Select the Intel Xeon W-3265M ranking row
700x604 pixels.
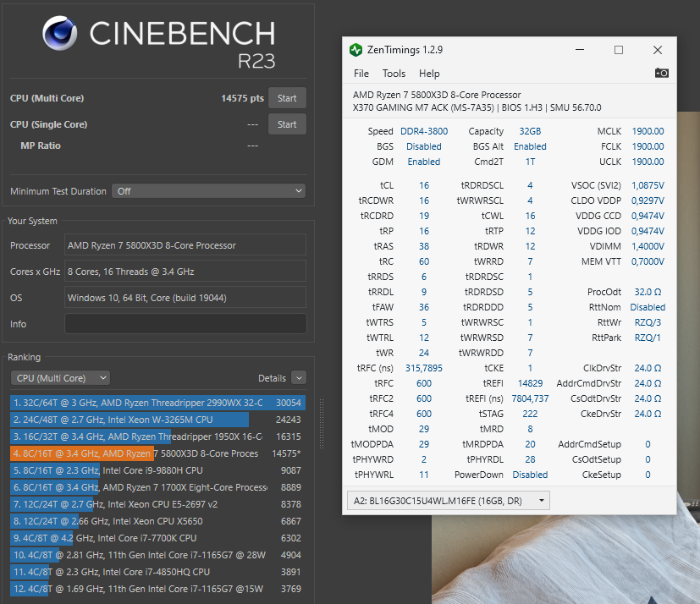[157, 420]
